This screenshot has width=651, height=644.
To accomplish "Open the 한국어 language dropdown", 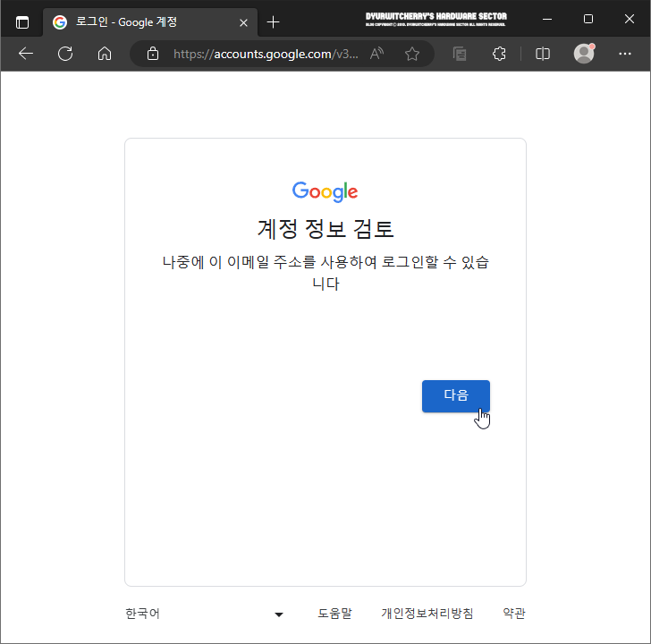I will (x=205, y=614).
